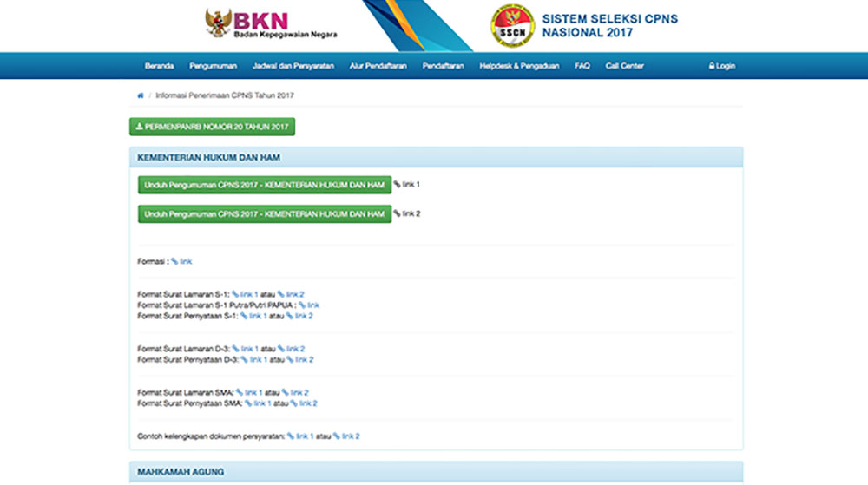Open Call Center from navigation bar
Screen dimensions: 868x485
click(x=624, y=66)
